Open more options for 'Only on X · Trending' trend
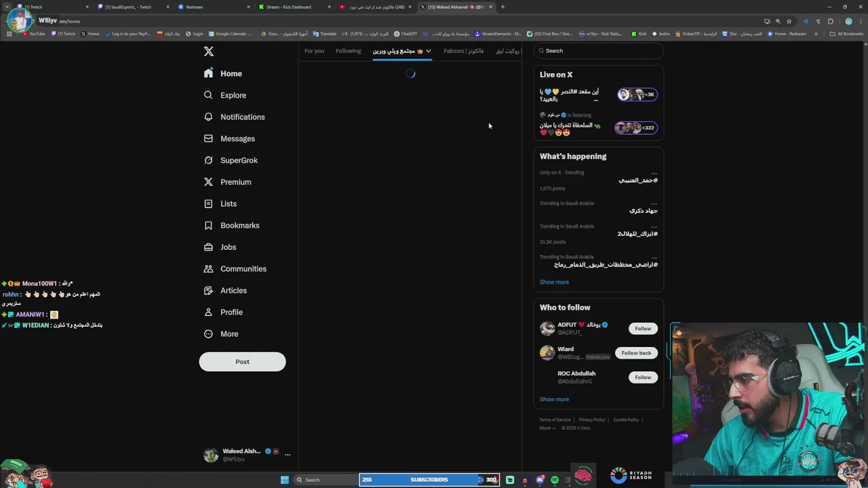The width and height of the screenshot is (868, 488). 654,173
